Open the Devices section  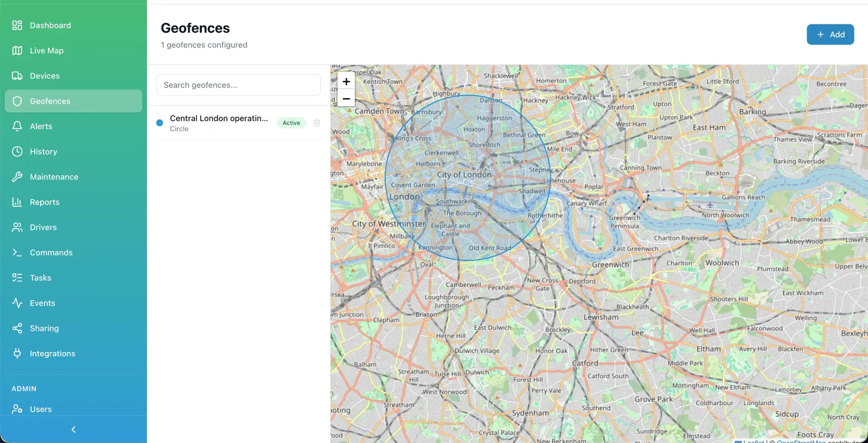pos(73,76)
